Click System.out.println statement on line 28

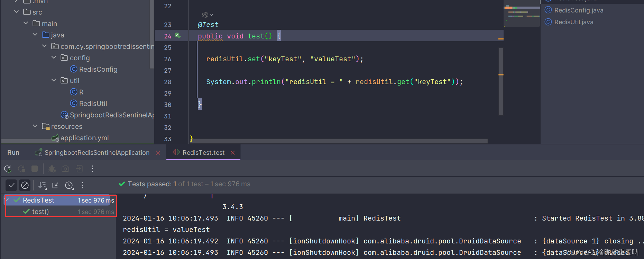click(x=334, y=82)
